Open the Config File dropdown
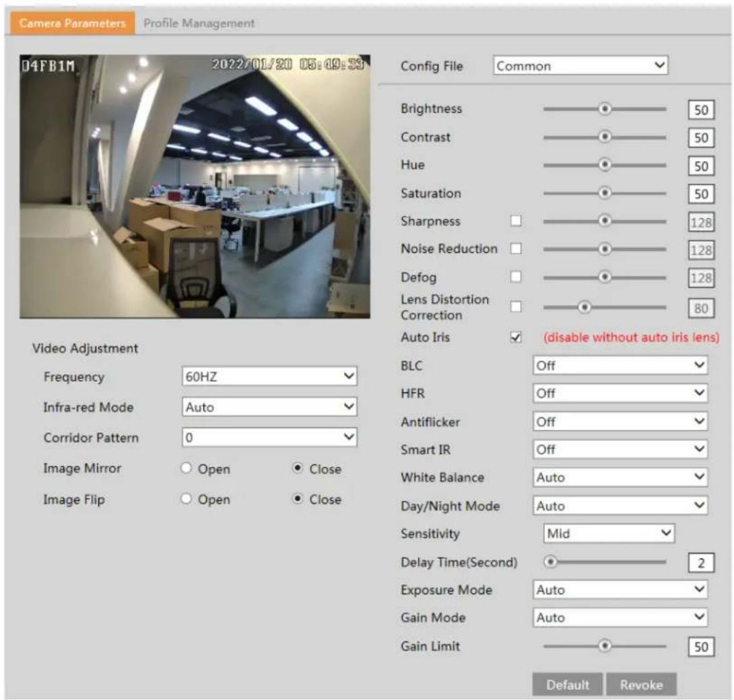The height and width of the screenshot is (700, 734). pyautogui.click(x=580, y=65)
